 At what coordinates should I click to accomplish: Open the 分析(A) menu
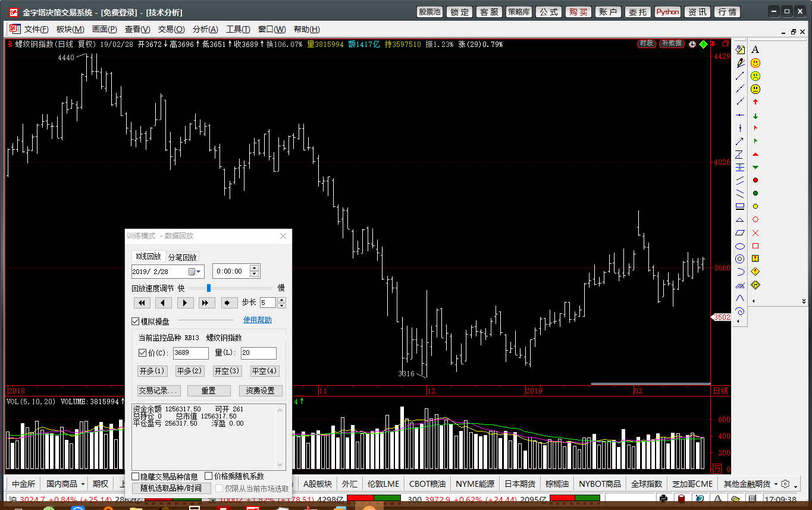pos(205,29)
